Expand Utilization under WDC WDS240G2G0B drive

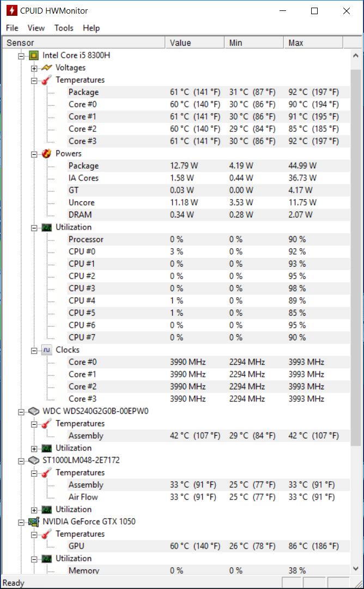(34, 448)
